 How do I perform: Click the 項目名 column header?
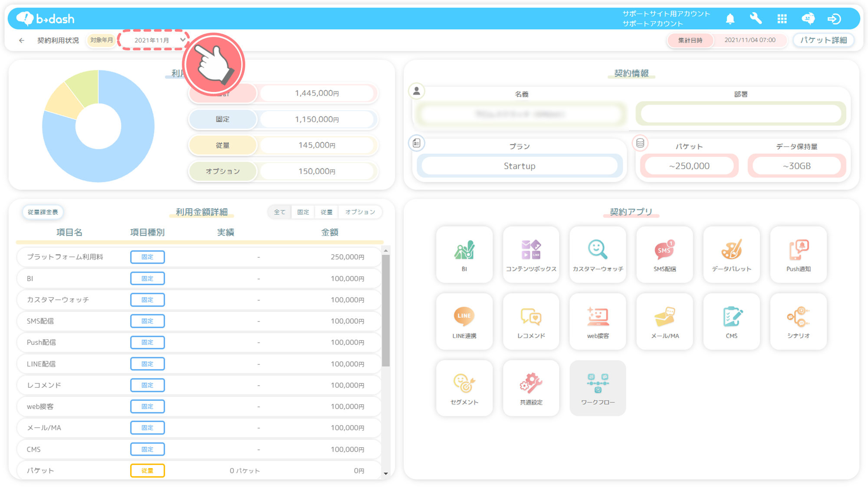click(69, 232)
